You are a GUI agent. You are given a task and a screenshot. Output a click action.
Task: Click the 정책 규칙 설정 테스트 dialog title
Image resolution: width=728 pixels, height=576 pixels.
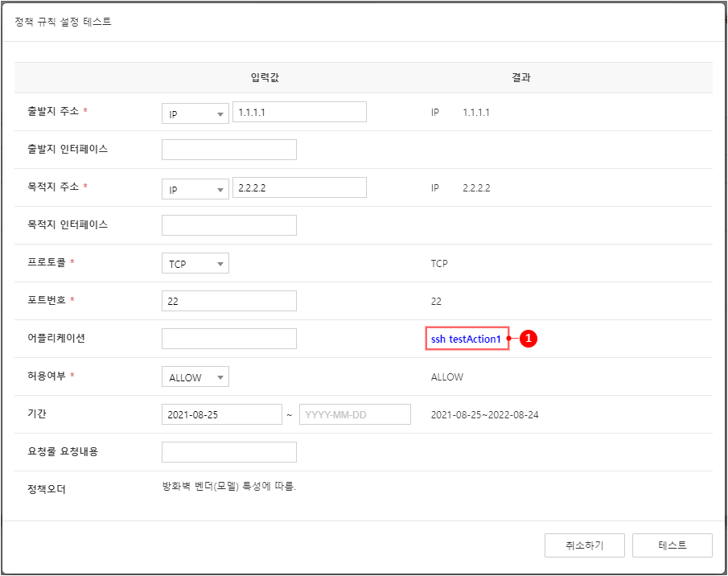click(x=63, y=22)
